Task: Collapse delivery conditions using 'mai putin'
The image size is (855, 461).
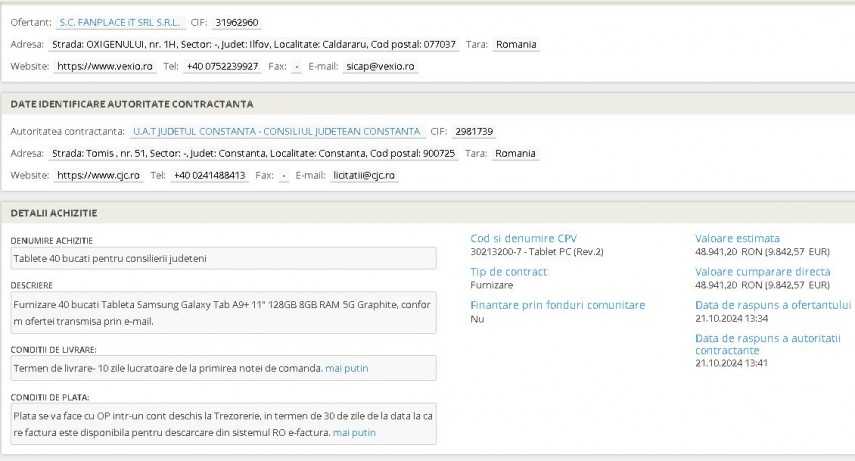Action: 347,368
